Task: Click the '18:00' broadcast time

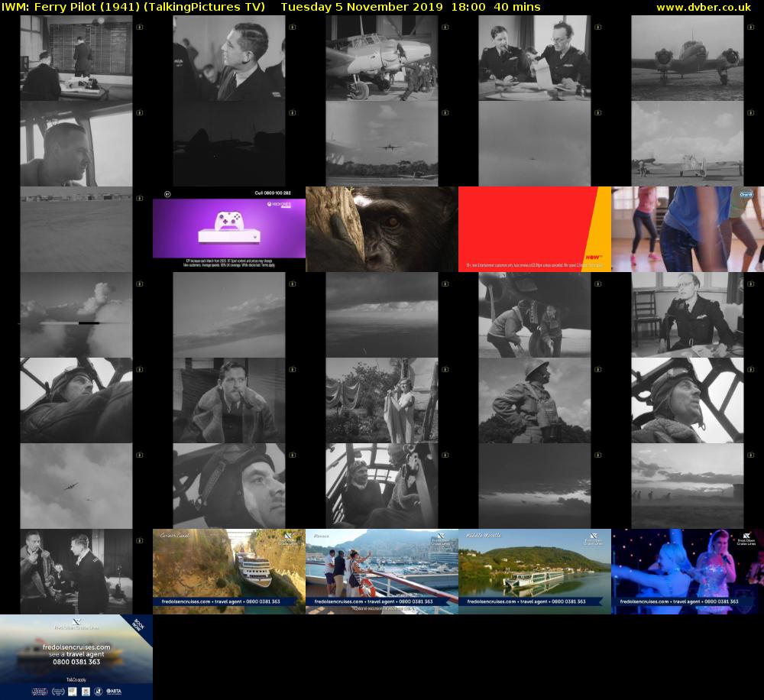Action: click(468, 7)
